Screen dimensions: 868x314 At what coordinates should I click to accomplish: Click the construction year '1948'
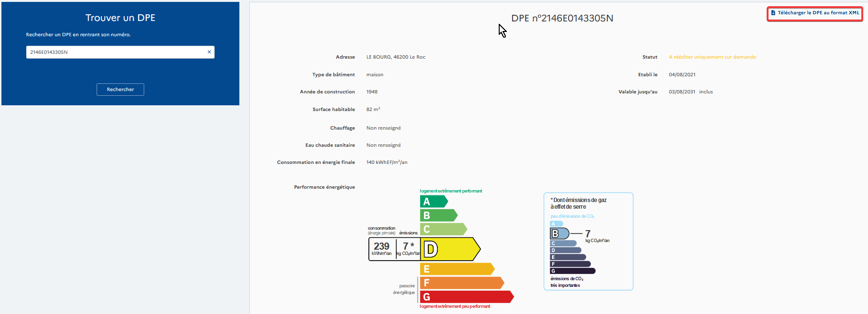click(x=372, y=92)
